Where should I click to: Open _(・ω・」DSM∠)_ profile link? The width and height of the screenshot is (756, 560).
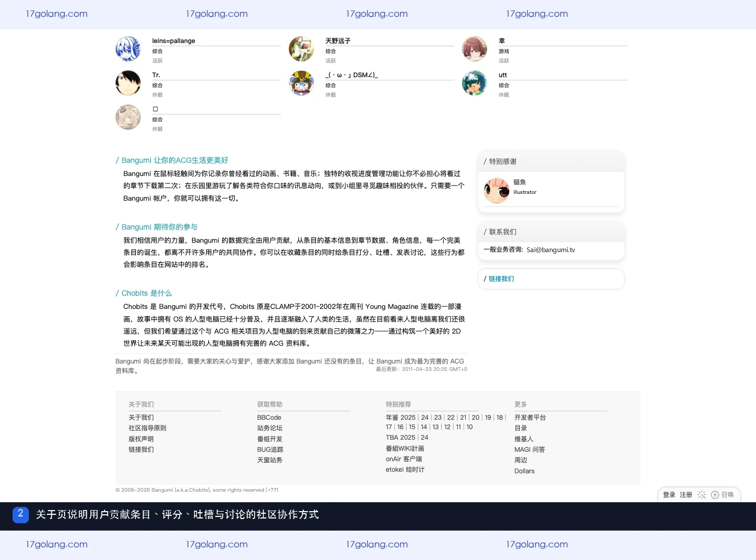tap(352, 75)
